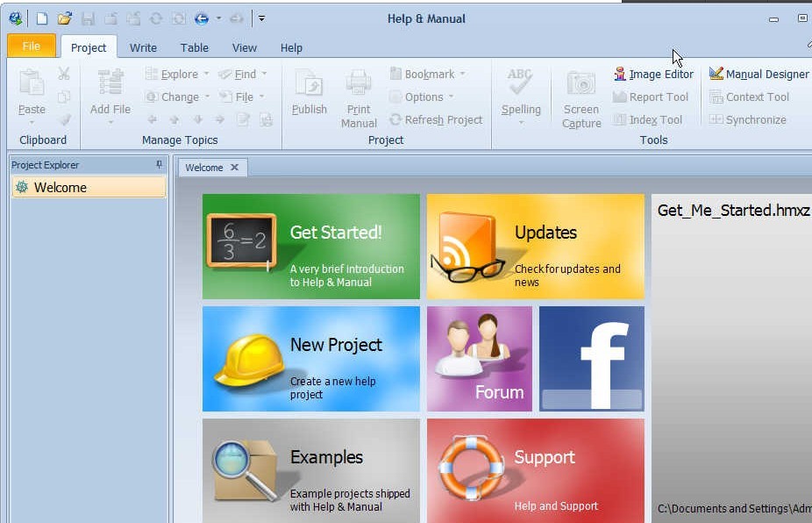The image size is (812, 523).
Task: Launch the Manual Designer
Action: point(759,74)
